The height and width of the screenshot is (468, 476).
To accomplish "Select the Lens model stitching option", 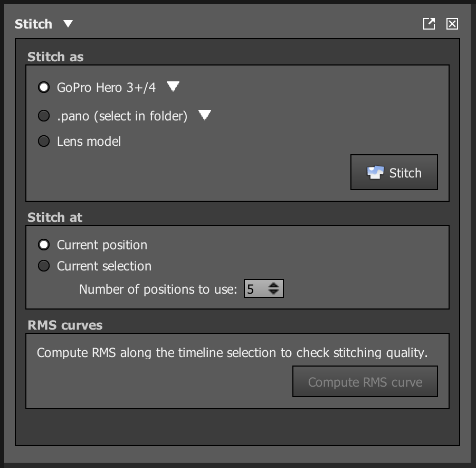I will [x=44, y=141].
